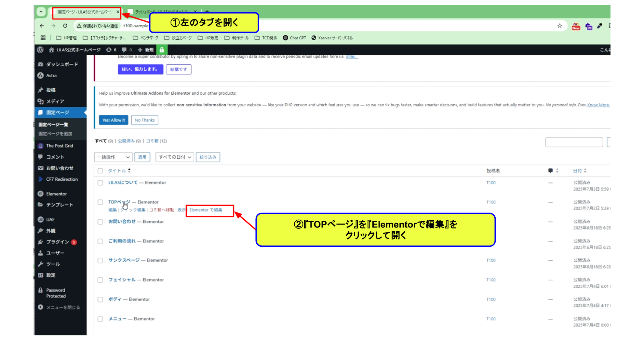The height and width of the screenshot is (351, 644).
Task: Open 固定ページ一覧 in the submenu
Action: click(53, 124)
